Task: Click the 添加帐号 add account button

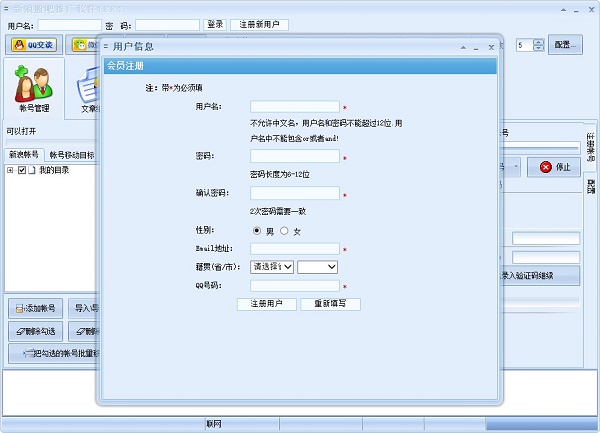Action: click(37, 308)
